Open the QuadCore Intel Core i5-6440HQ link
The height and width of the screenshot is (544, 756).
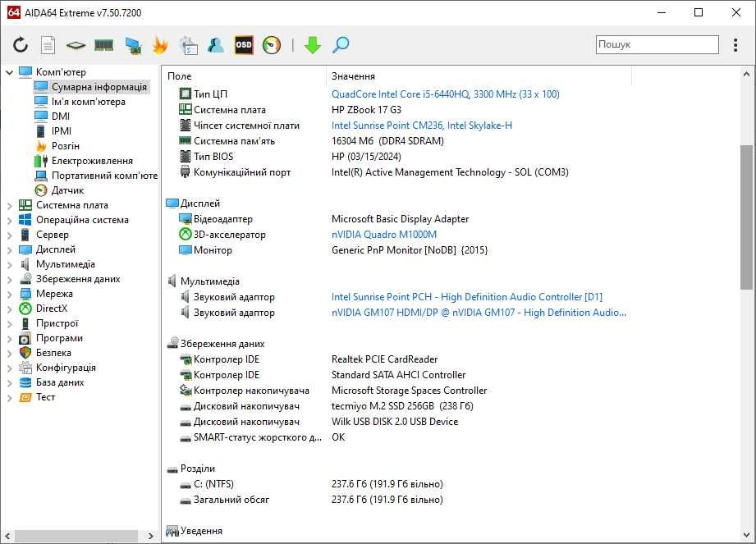point(445,94)
